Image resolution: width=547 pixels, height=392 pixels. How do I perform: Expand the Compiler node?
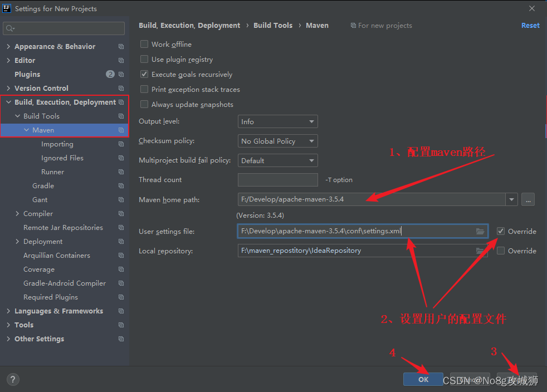[x=17, y=213]
